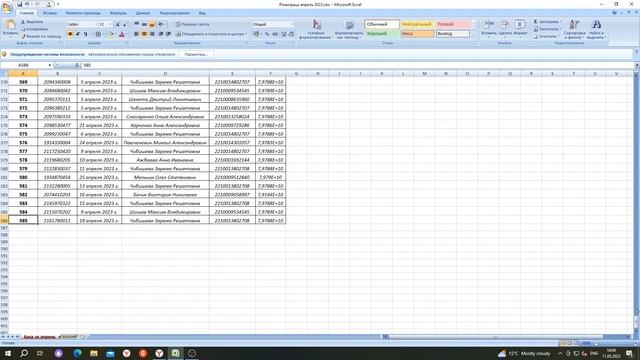Align text to top of cell
The image size is (640, 360).
(136, 24)
